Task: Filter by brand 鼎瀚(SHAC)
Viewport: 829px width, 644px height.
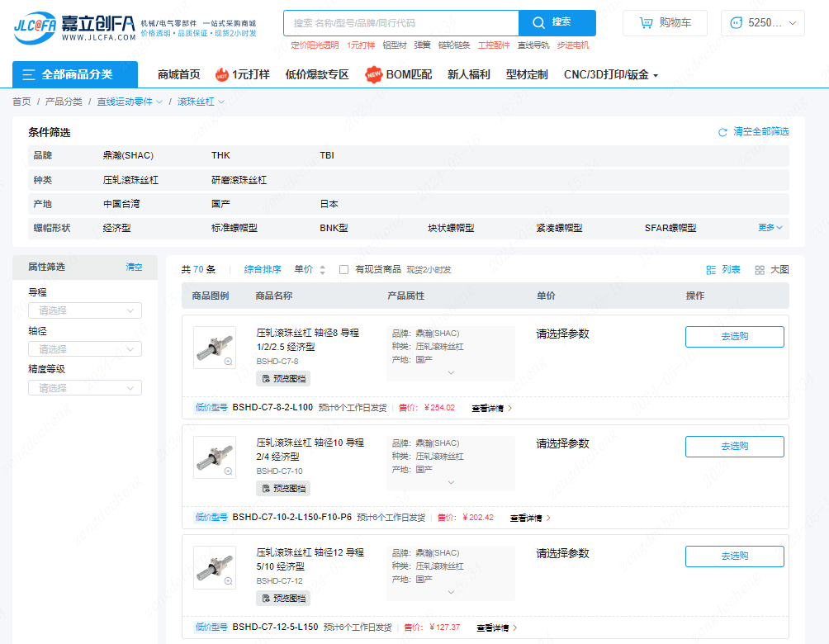Action: [x=128, y=155]
